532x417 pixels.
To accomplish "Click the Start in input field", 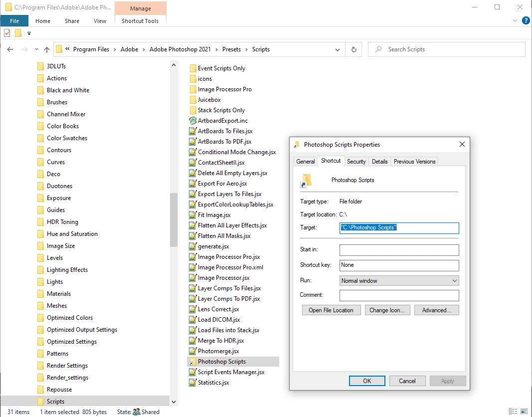I will click(399, 250).
